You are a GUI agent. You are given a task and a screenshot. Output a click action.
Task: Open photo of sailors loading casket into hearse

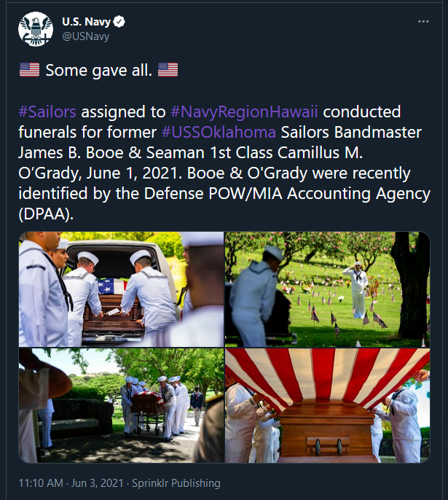coord(121,289)
